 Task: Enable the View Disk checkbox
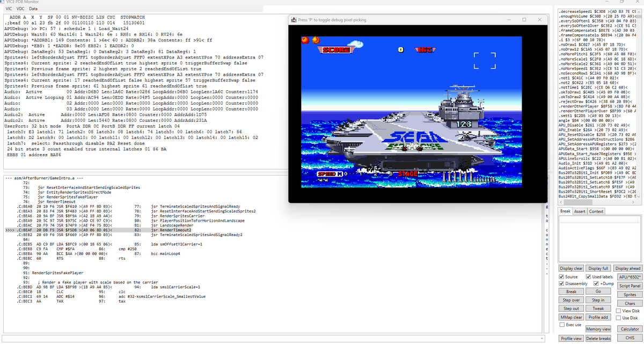point(629,311)
